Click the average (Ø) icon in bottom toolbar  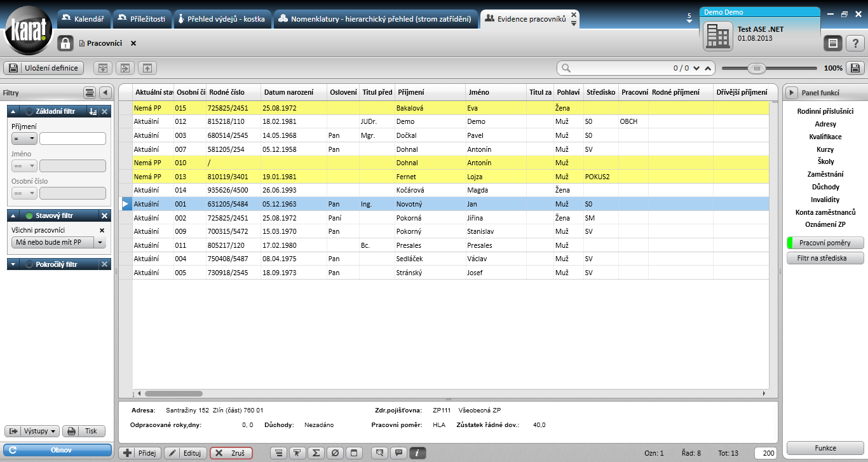click(x=336, y=453)
